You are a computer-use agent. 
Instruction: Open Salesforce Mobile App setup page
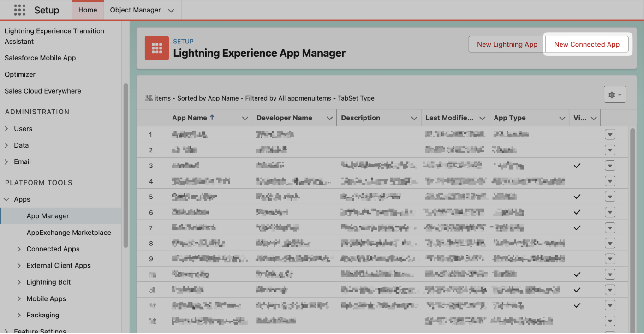click(x=40, y=58)
